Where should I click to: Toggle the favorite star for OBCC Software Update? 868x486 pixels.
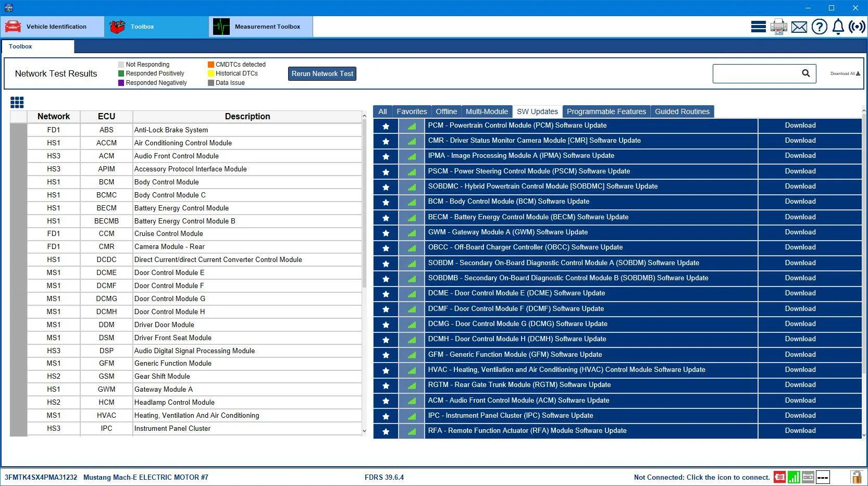point(386,248)
